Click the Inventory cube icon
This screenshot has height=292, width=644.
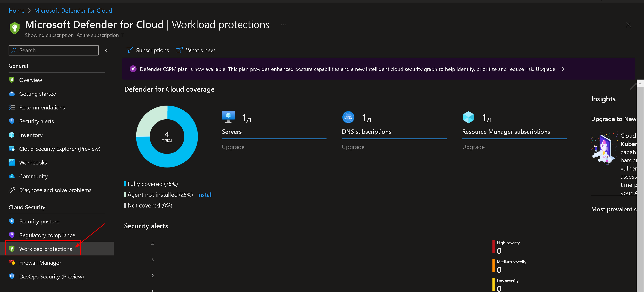12,135
